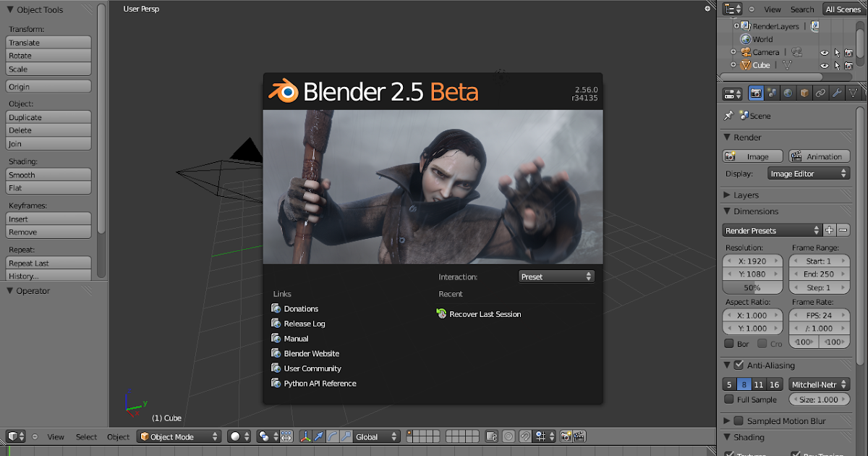Screen dimensions: 868x456
Task: Open the Object Data properties tab
Action: tap(853, 93)
